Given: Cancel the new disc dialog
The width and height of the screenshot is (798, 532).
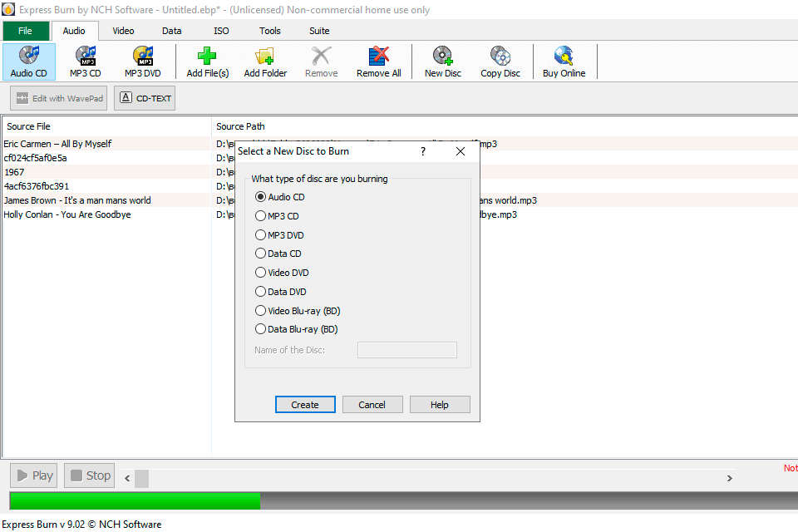Looking at the screenshot, I should 372,405.
